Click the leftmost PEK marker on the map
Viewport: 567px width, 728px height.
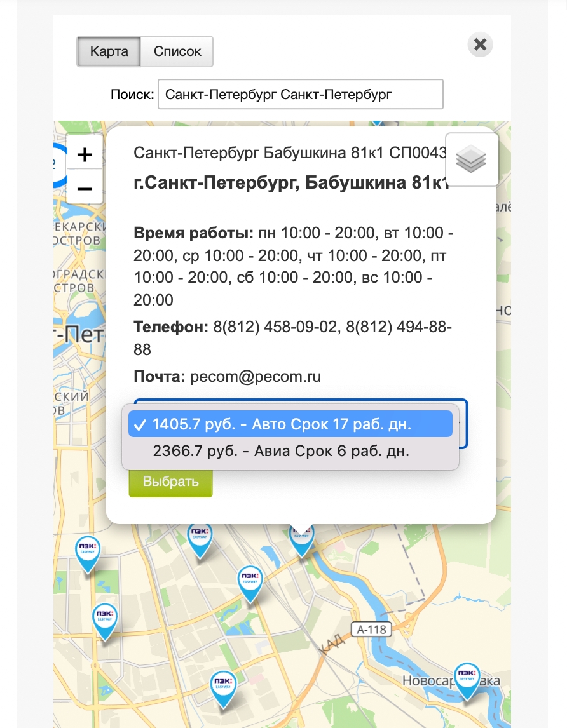coord(86,555)
